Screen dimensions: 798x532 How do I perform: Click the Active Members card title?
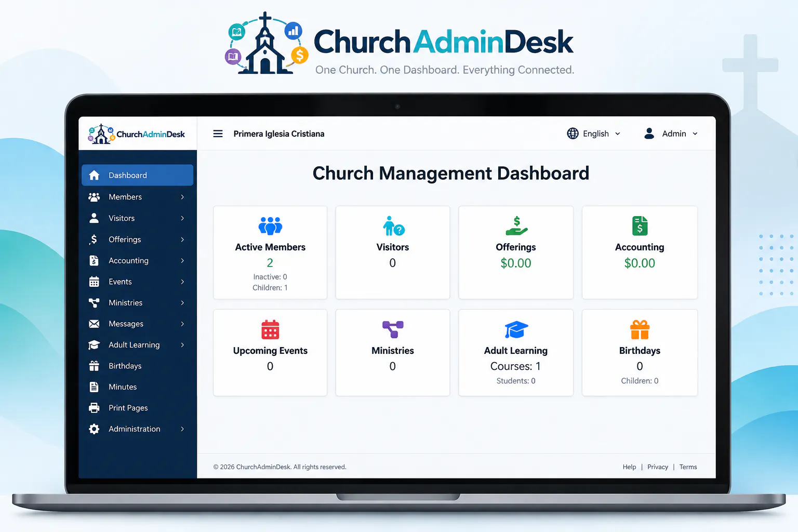point(270,247)
